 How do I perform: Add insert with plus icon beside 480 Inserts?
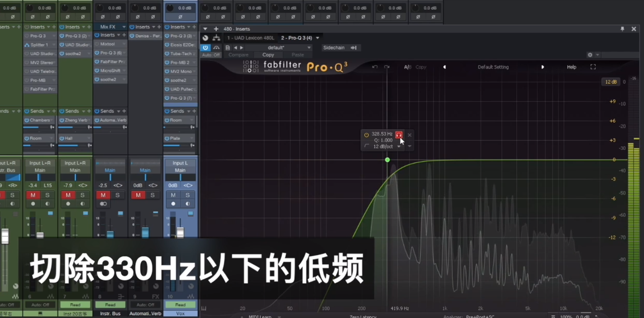point(216,29)
